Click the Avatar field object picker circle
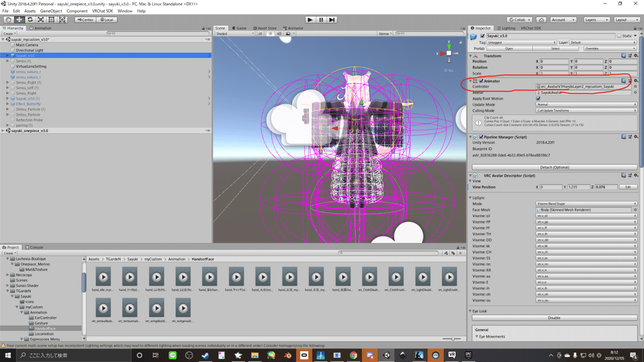 (x=635, y=92)
